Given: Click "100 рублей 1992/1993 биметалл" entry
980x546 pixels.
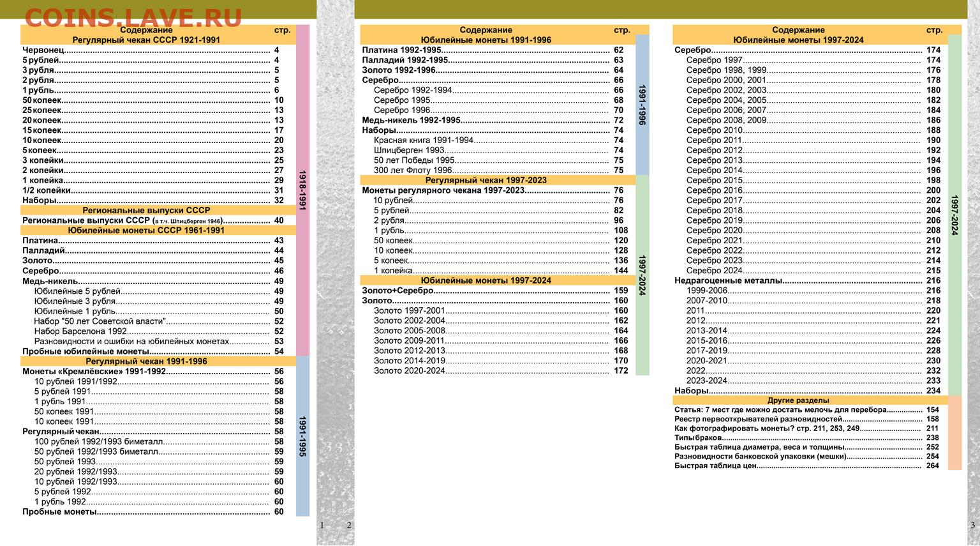Looking at the screenshot, I should point(158,442).
